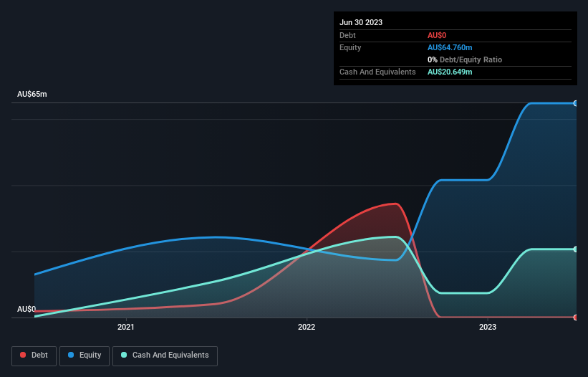Click the AU$20.649m cash value
This screenshot has height=377, width=588.
(450, 72)
